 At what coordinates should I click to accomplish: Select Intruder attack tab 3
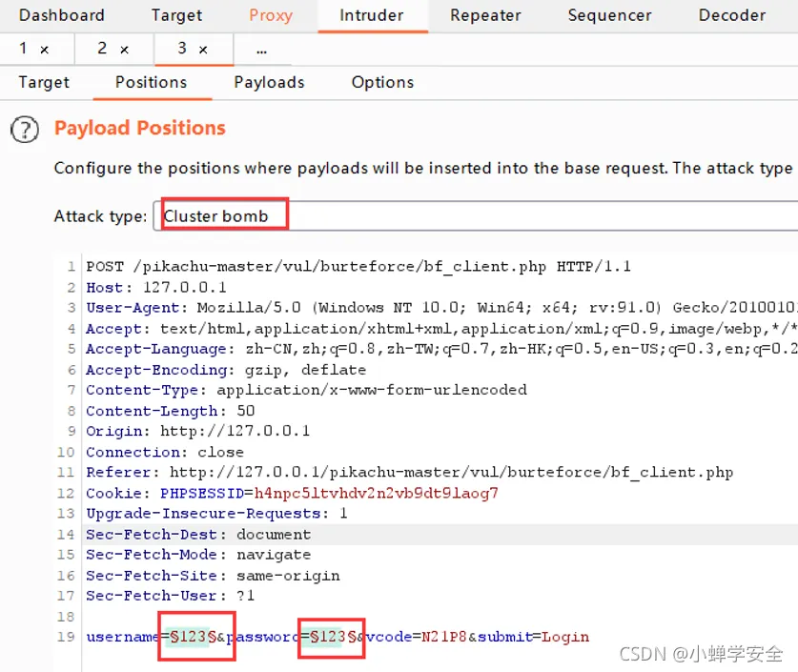coord(182,49)
